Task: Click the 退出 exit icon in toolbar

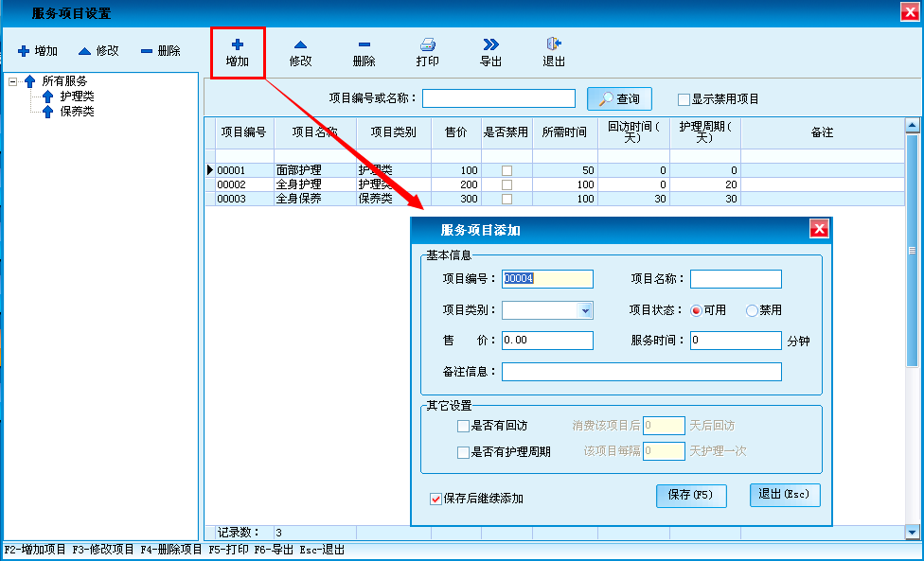Action: tap(554, 44)
